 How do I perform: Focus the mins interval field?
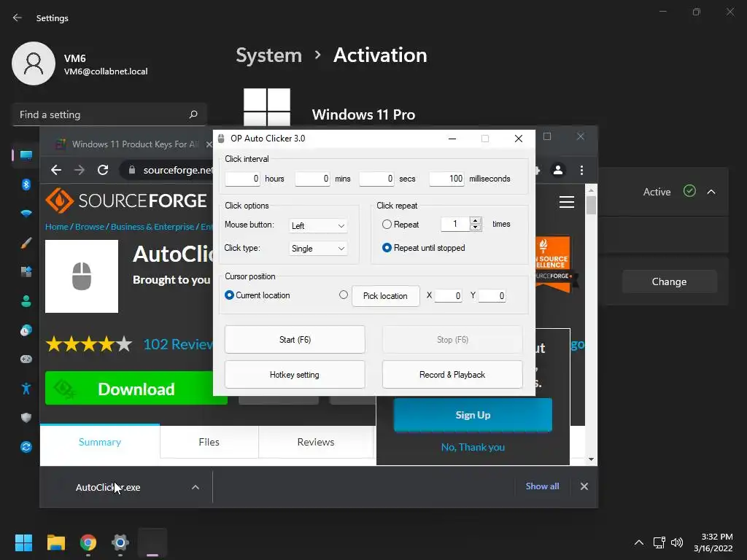coord(312,179)
